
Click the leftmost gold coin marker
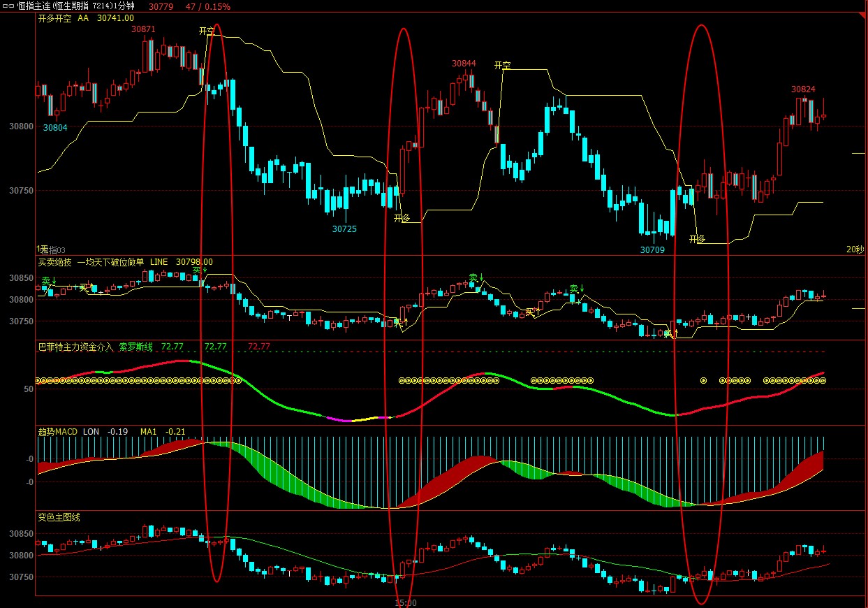pyautogui.click(x=40, y=380)
